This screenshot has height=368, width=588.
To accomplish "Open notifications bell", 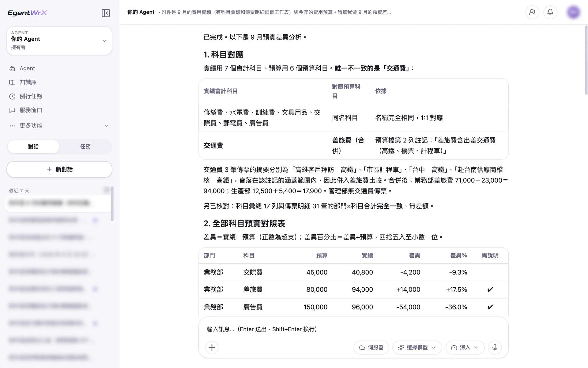I will (x=550, y=12).
